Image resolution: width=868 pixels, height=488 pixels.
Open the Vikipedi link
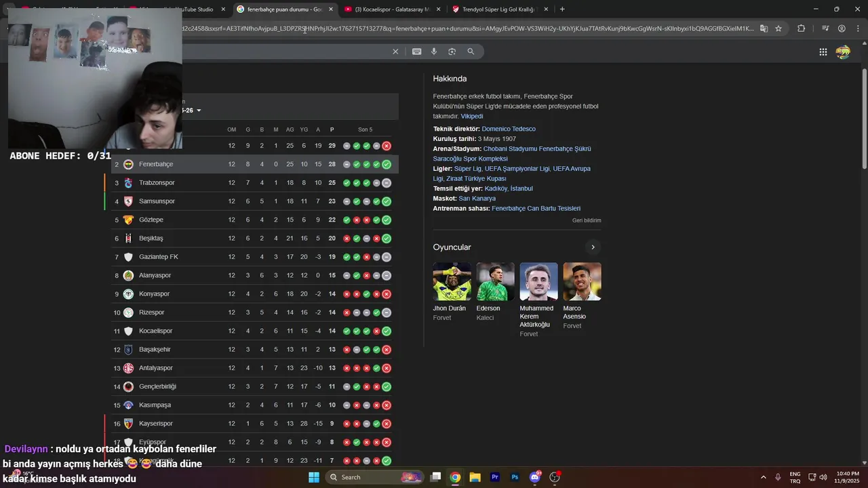point(472,117)
